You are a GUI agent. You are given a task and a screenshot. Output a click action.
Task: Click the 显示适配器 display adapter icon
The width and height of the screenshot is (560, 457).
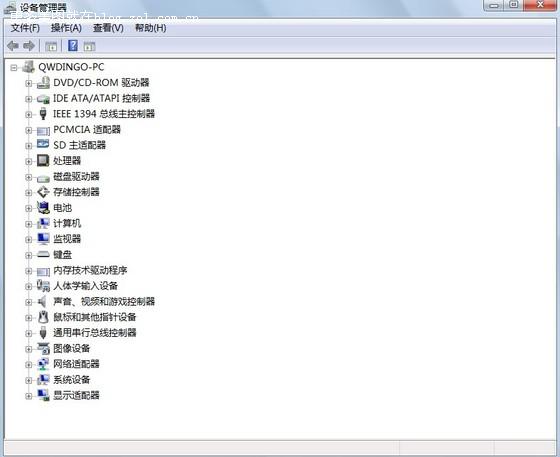coord(43,395)
